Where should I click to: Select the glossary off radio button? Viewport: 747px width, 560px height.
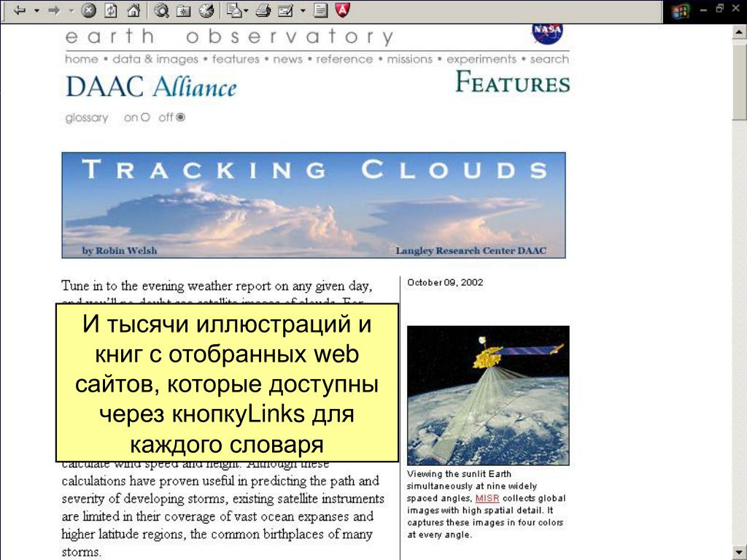click(x=181, y=117)
